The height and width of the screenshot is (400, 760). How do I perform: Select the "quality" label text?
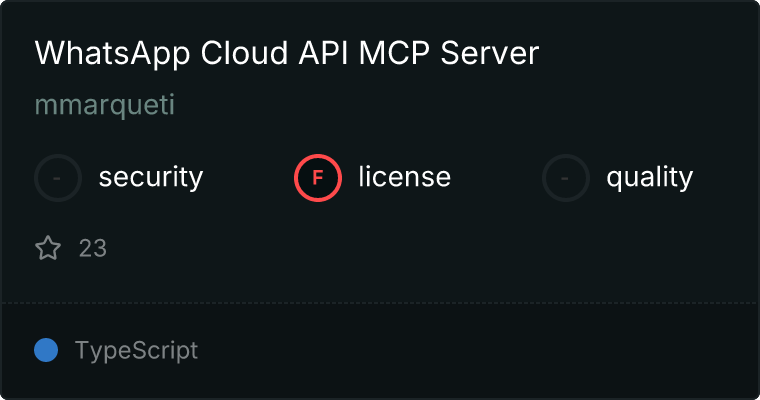[x=649, y=178]
